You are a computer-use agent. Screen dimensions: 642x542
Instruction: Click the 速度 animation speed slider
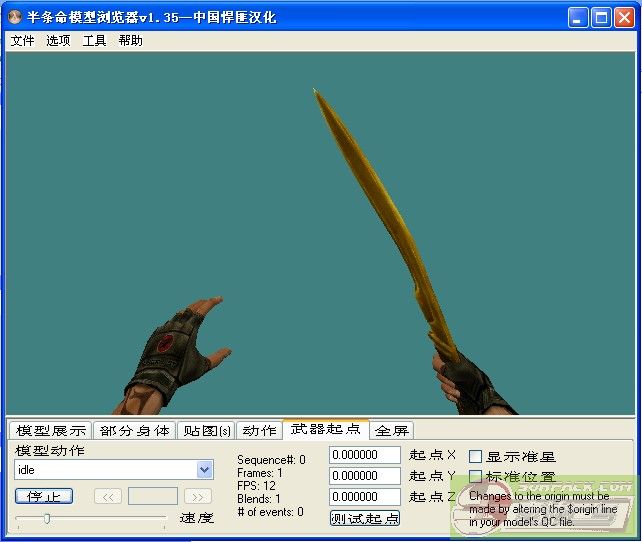[x=90, y=518]
